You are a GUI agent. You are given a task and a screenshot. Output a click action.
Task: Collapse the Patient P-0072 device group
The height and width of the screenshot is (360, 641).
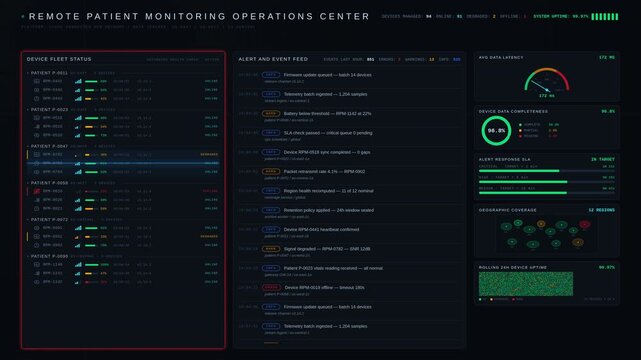(28, 219)
